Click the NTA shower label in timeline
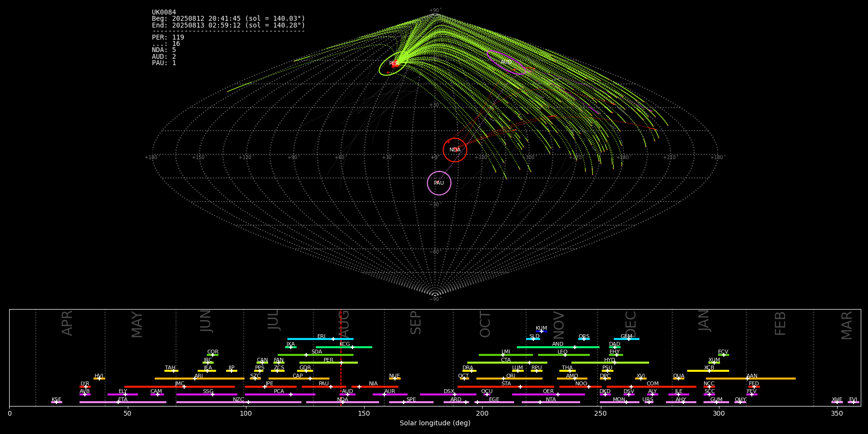Image resolution: width=868 pixels, height=434 pixels. tap(551, 400)
